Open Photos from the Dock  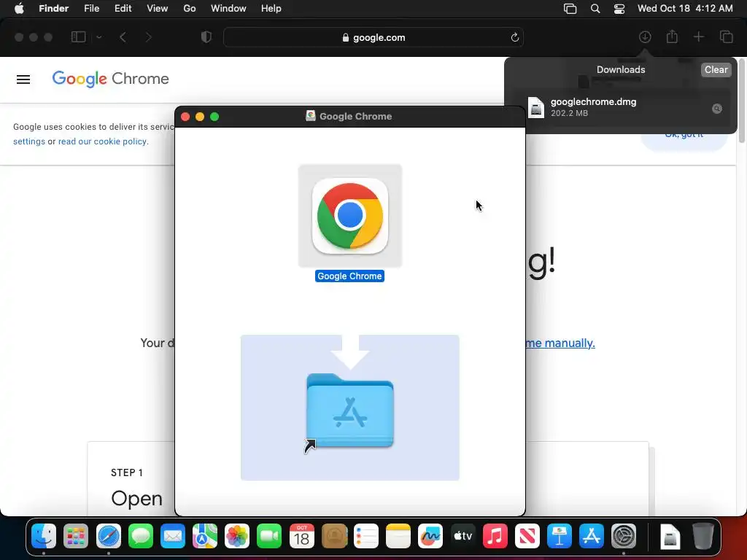point(237,537)
